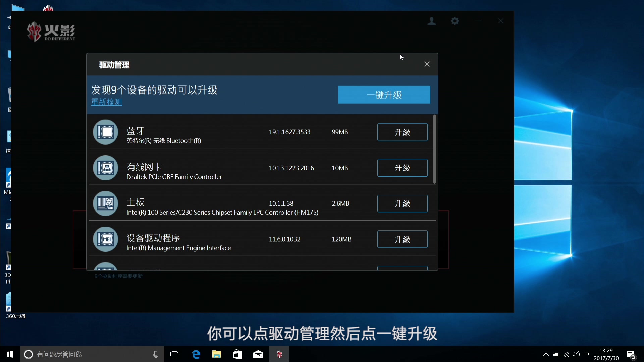This screenshot has height=362, width=644.
Task: Click the Wi-Fi network tray icon
Action: 566,354
